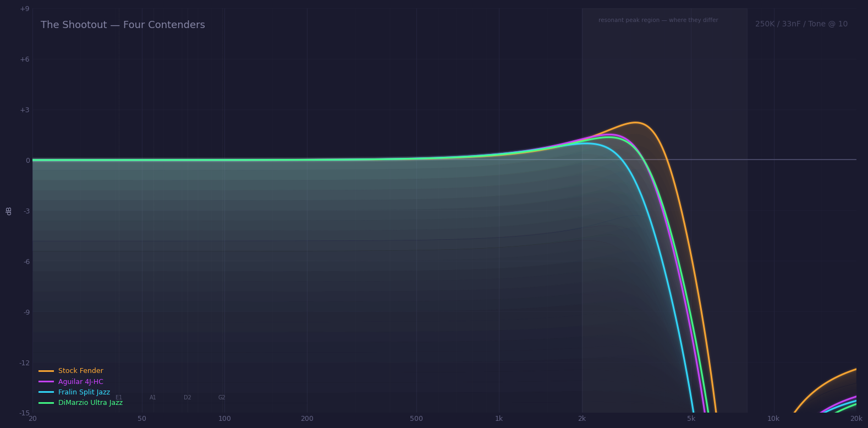Click the dB axis label
Viewport: 868px width, 428px height.
click(9, 211)
